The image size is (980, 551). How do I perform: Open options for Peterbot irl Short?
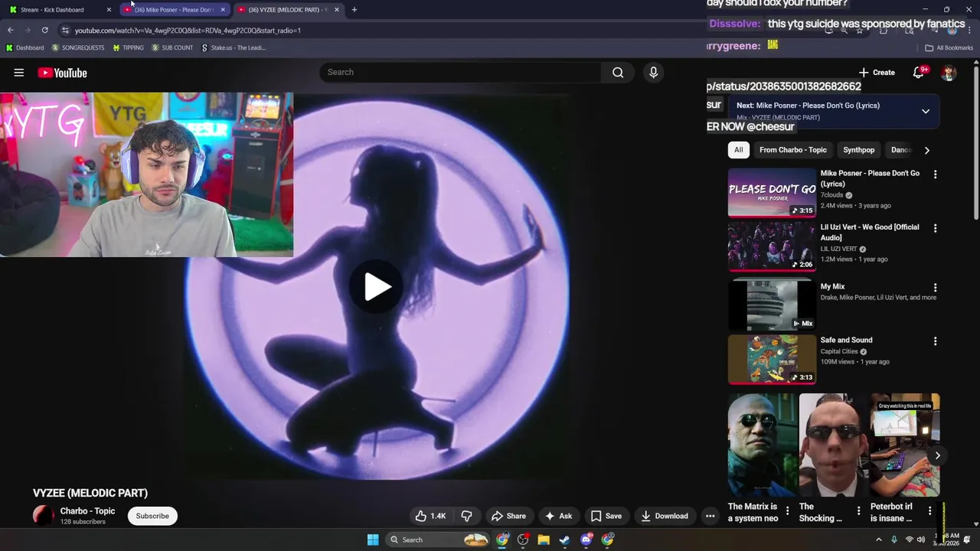(929, 510)
